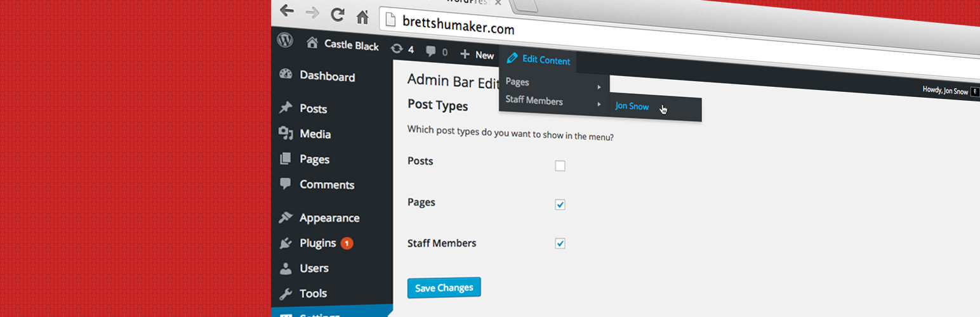Enable the Posts post type checkbox

coord(560,166)
